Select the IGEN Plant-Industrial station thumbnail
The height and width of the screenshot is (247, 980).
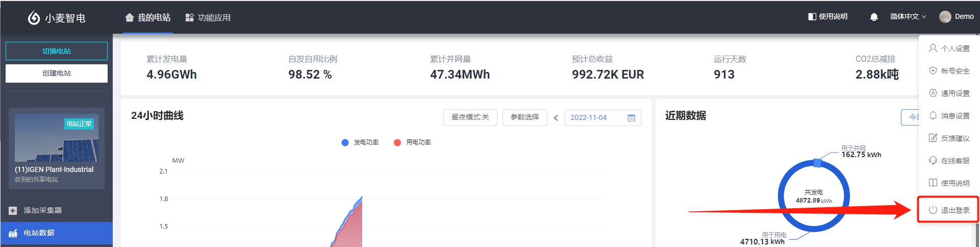tap(56, 138)
